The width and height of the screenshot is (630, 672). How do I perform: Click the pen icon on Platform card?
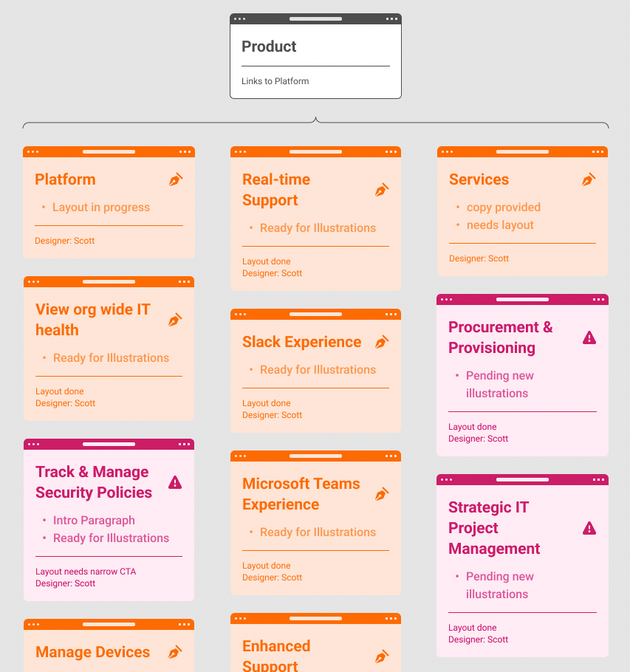176,179
